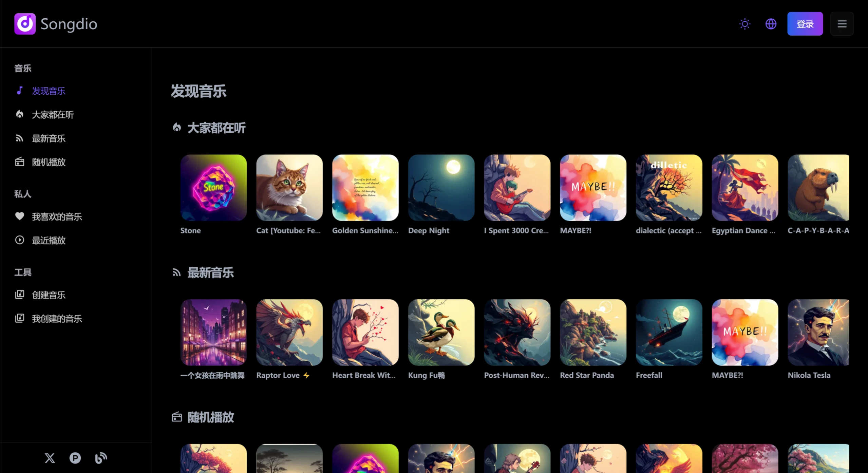This screenshot has width=868, height=473.
Task: Open 我喜欢的音乐 via the heart icon
Action: (x=19, y=216)
